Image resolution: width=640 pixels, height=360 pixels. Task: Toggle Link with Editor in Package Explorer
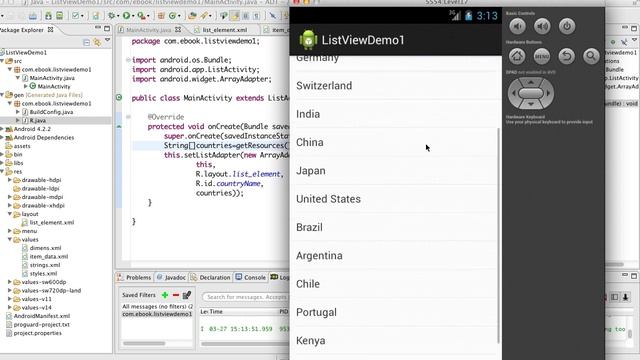tap(97, 42)
